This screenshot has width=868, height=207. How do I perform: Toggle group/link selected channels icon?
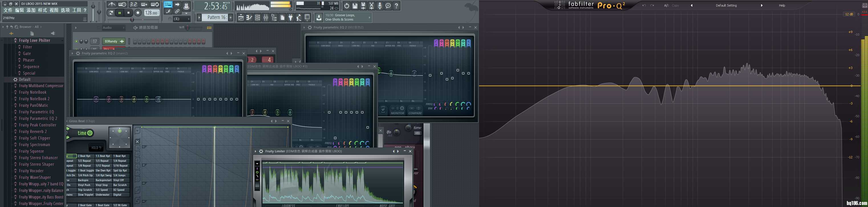[x=177, y=11]
